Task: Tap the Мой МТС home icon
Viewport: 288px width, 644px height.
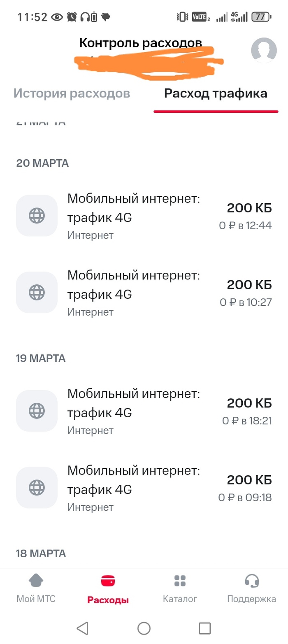Action: 36,581
